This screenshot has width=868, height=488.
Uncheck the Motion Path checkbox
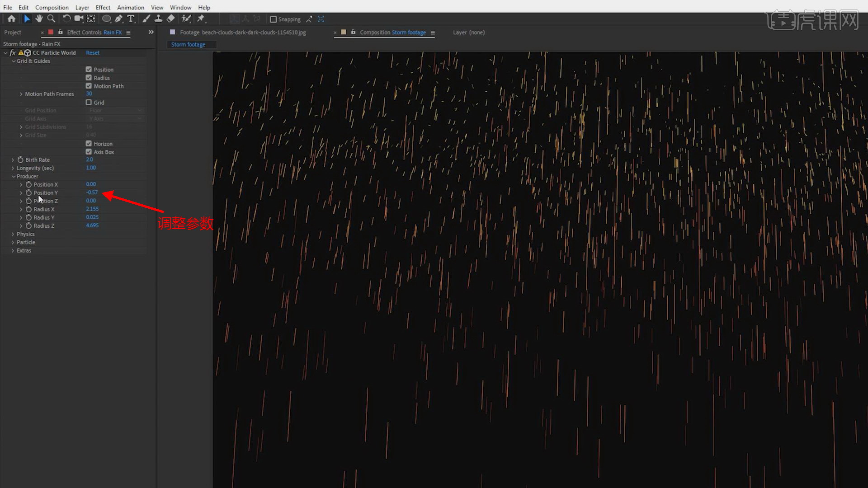(89, 86)
